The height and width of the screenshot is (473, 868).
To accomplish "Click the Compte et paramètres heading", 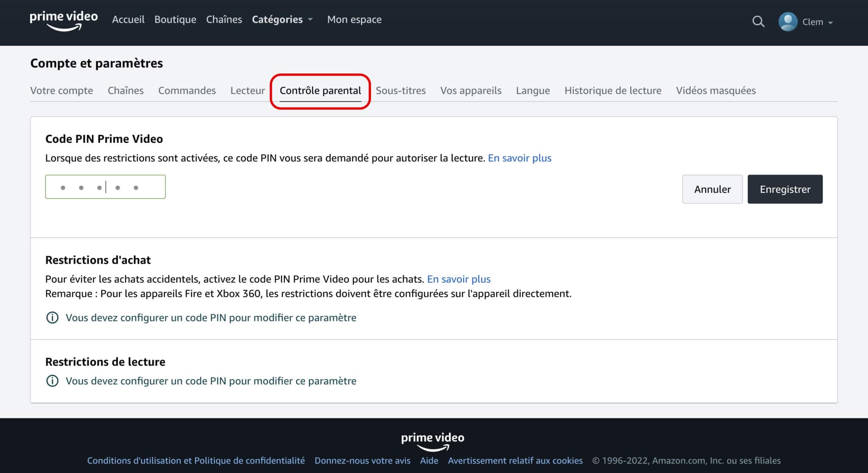I will [97, 63].
